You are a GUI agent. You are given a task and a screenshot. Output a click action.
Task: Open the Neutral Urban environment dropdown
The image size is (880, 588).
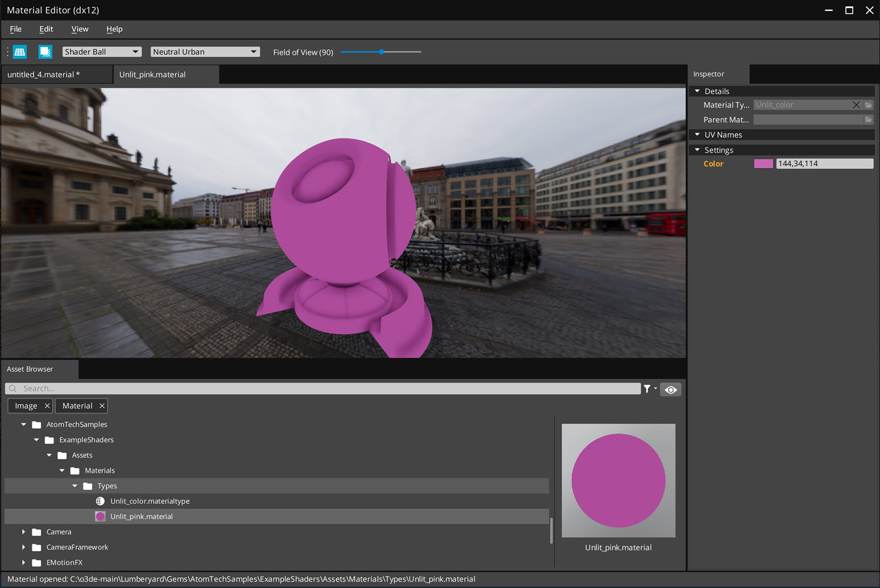(x=205, y=51)
